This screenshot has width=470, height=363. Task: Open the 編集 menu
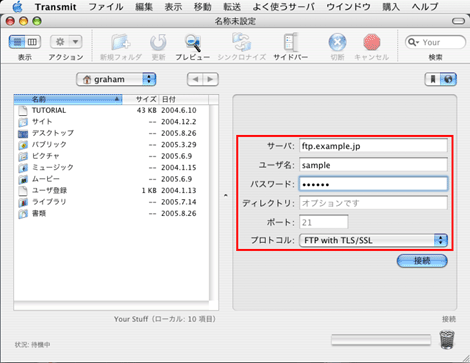[x=144, y=7]
